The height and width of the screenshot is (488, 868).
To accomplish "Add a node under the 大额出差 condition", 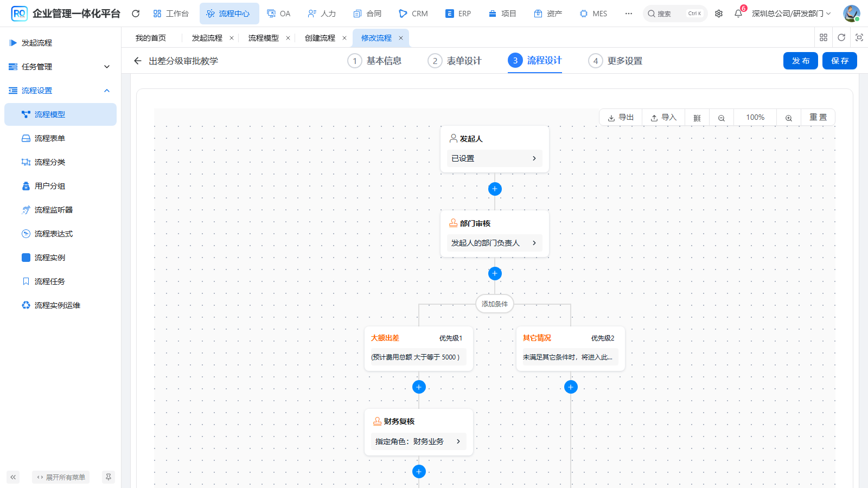I will click(419, 387).
